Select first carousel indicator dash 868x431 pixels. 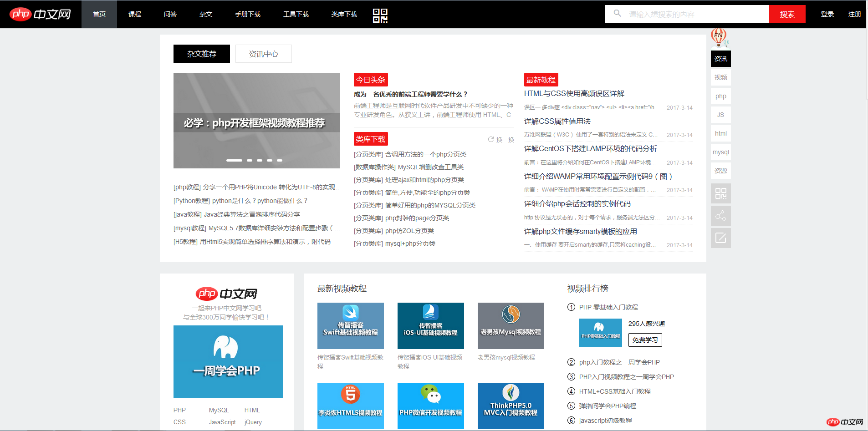(x=234, y=160)
